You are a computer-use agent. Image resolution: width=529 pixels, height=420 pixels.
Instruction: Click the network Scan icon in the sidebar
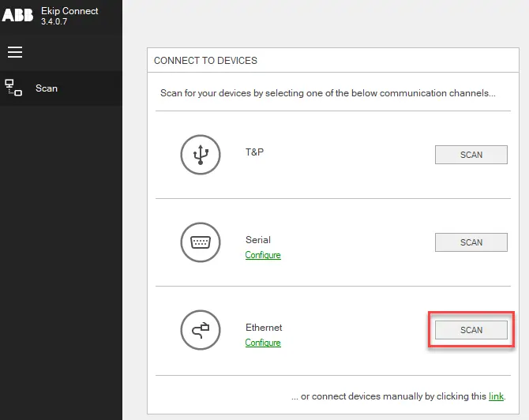[x=13, y=88]
